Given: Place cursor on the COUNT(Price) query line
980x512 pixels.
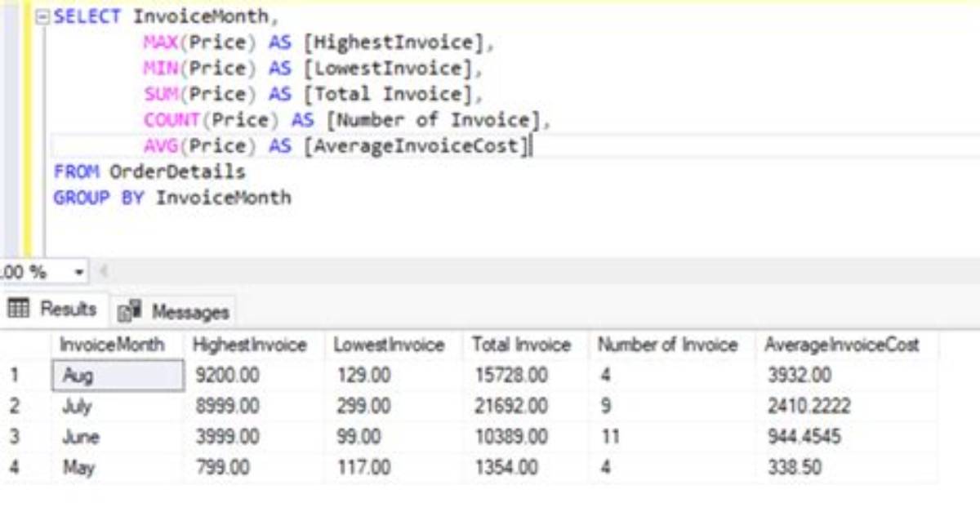Looking at the screenshot, I should (347, 121).
